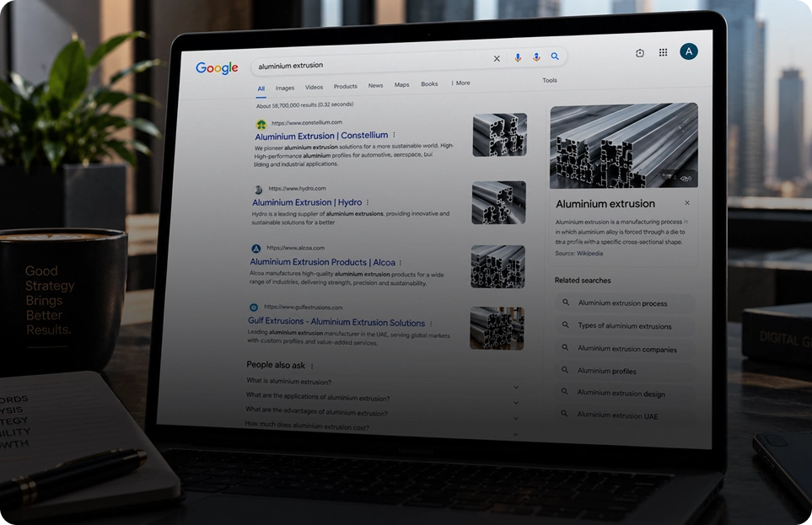Open three-dot menu beside Hydro result

tap(368, 202)
